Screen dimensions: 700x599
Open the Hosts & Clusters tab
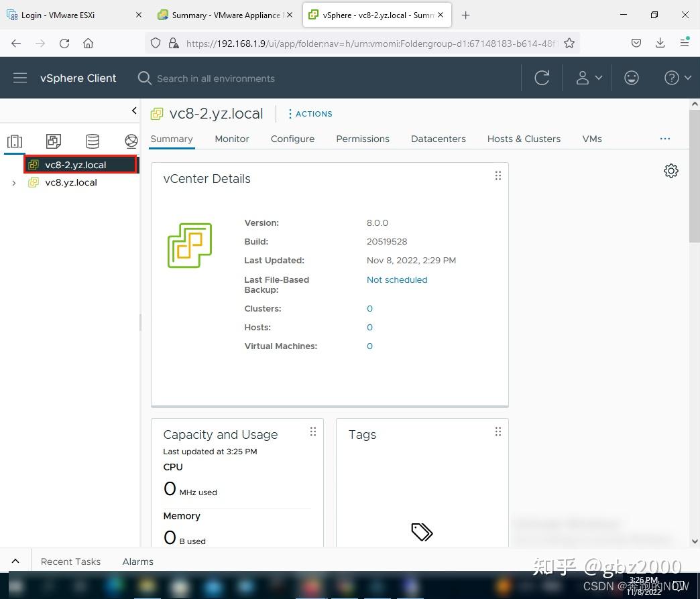[524, 139]
